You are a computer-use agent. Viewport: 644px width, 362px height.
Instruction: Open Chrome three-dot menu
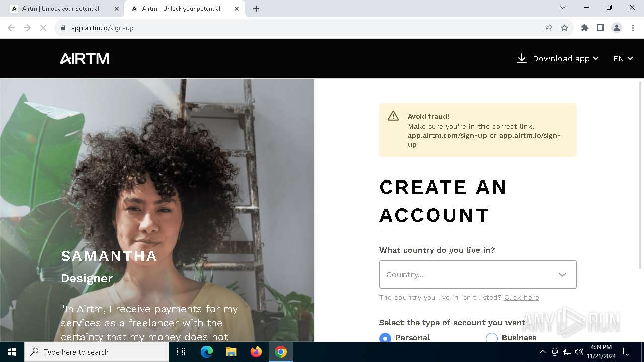(633, 28)
